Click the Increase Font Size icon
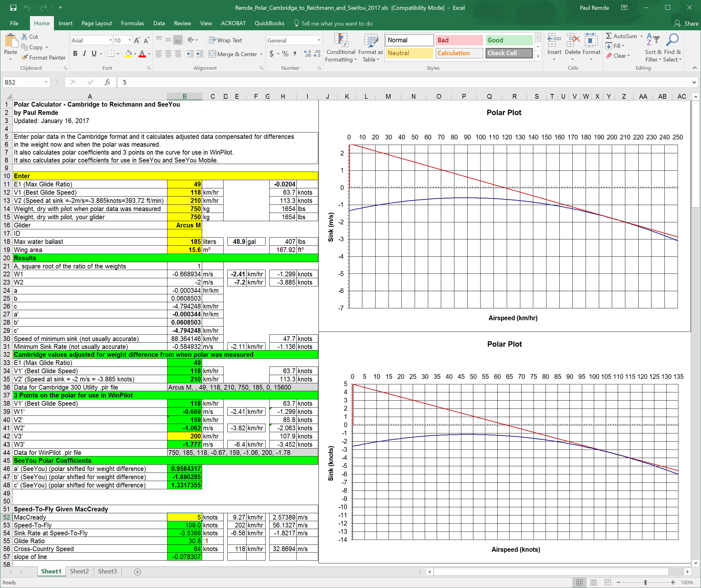The height and width of the screenshot is (588, 701). tap(137, 40)
